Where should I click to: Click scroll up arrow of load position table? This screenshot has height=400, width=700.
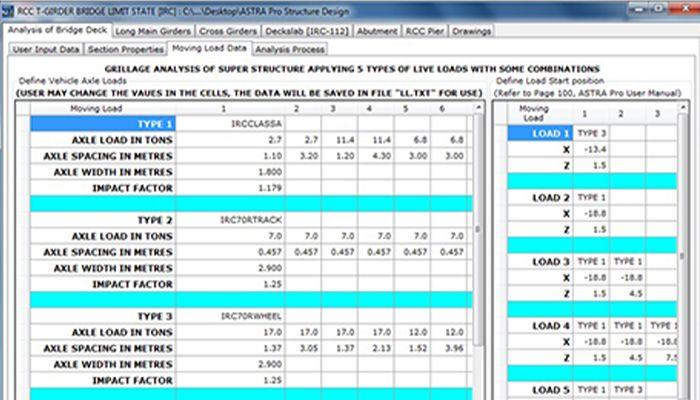click(683, 108)
